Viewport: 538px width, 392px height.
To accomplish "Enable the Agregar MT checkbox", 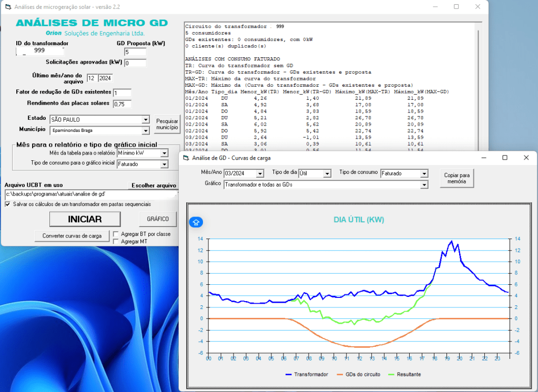I will [116, 241].
